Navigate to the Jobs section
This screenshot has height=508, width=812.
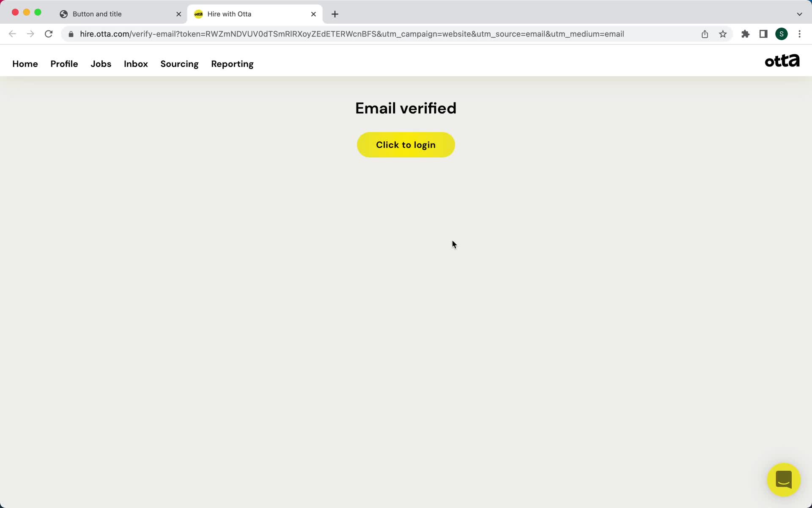coord(101,63)
